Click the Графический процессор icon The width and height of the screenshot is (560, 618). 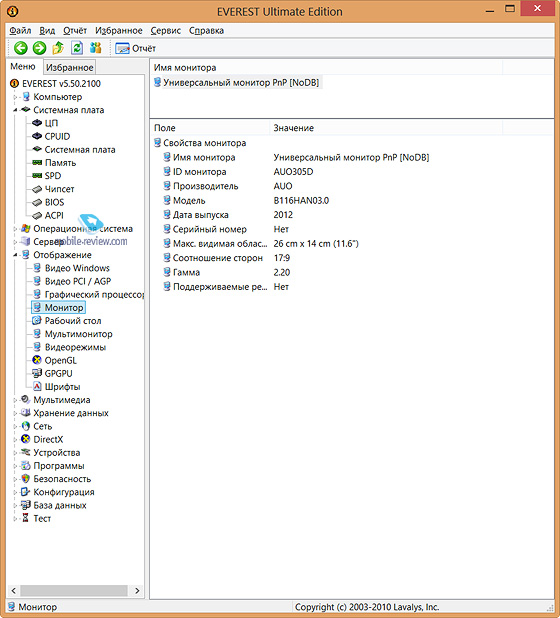point(37,294)
